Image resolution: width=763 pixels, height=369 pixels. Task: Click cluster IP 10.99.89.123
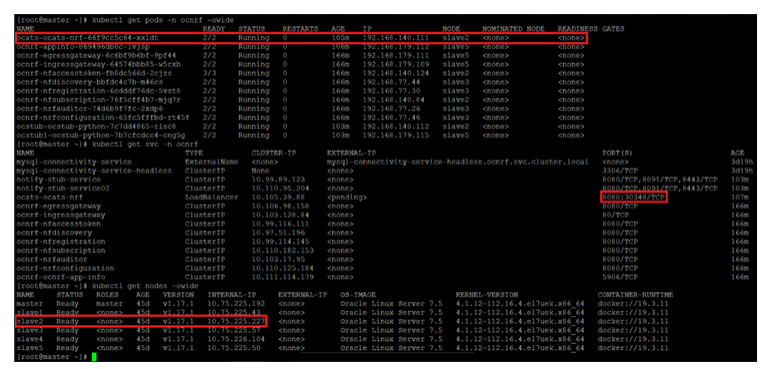[278, 179]
